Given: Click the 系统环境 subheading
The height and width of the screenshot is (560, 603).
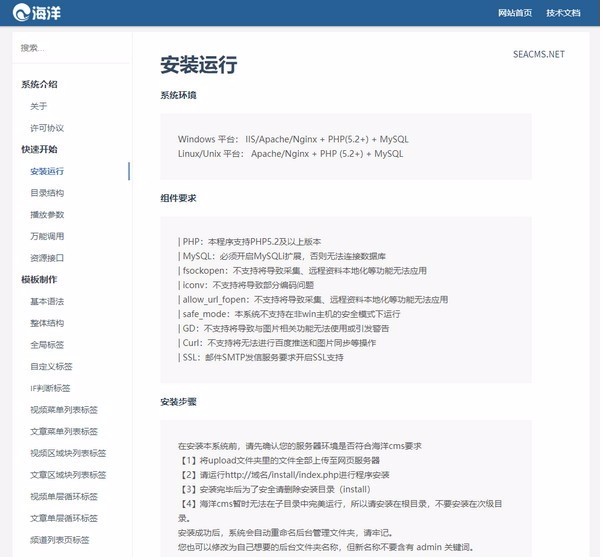Looking at the screenshot, I should tap(179, 96).
